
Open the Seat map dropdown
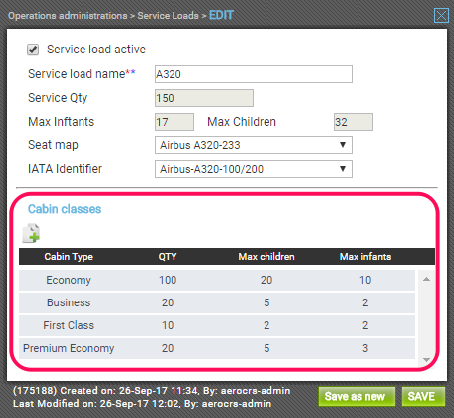point(254,145)
